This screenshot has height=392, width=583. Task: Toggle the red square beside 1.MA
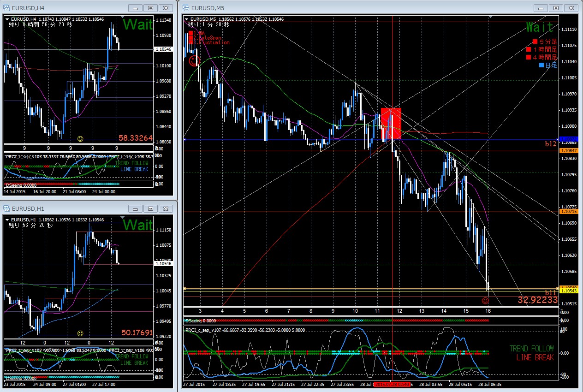(190, 33)
